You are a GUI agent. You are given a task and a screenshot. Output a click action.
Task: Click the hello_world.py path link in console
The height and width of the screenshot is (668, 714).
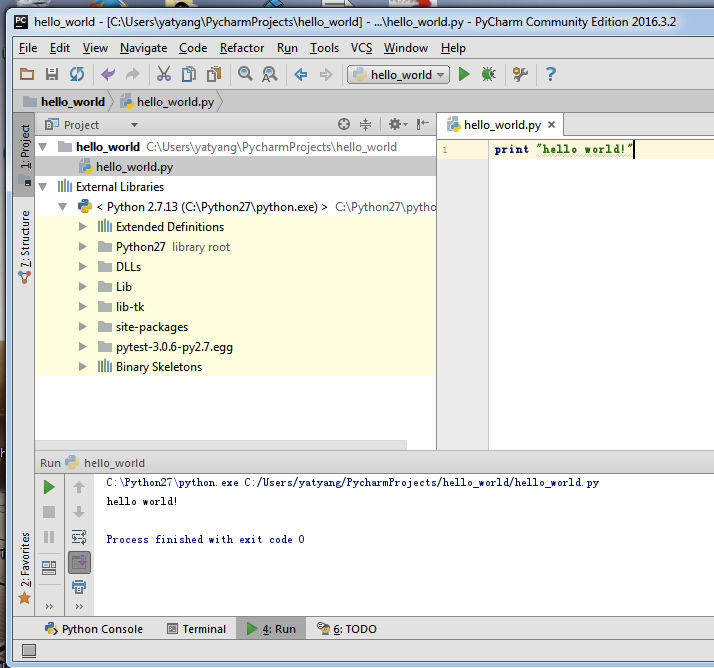tap(422, 482)
